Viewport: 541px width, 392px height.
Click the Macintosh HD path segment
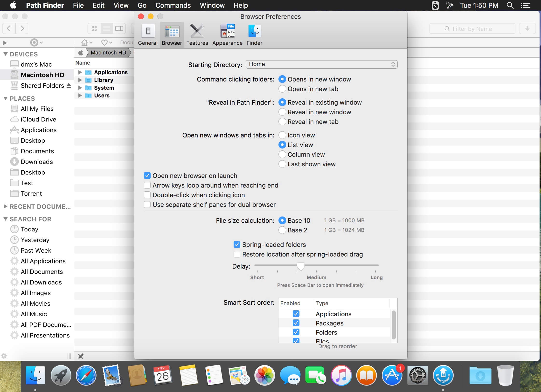point(108,53)
